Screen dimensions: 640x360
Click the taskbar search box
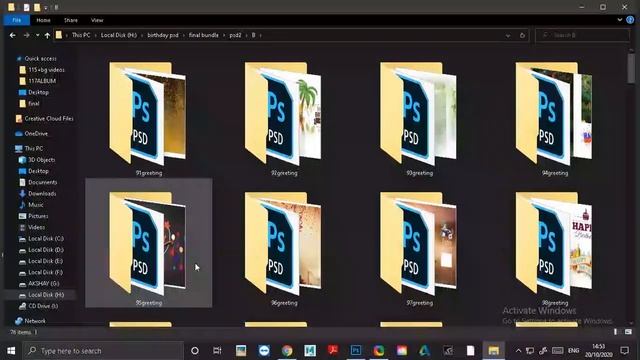tap(104, 351)
